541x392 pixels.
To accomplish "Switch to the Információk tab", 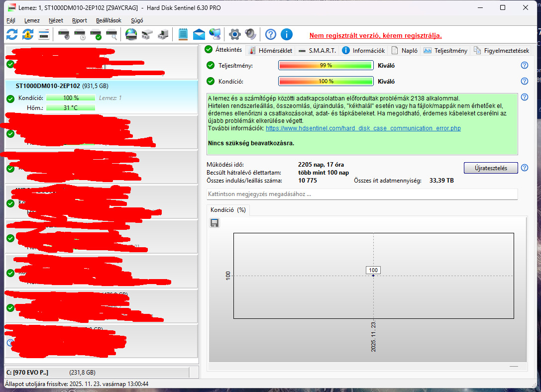I will [363, 51].
